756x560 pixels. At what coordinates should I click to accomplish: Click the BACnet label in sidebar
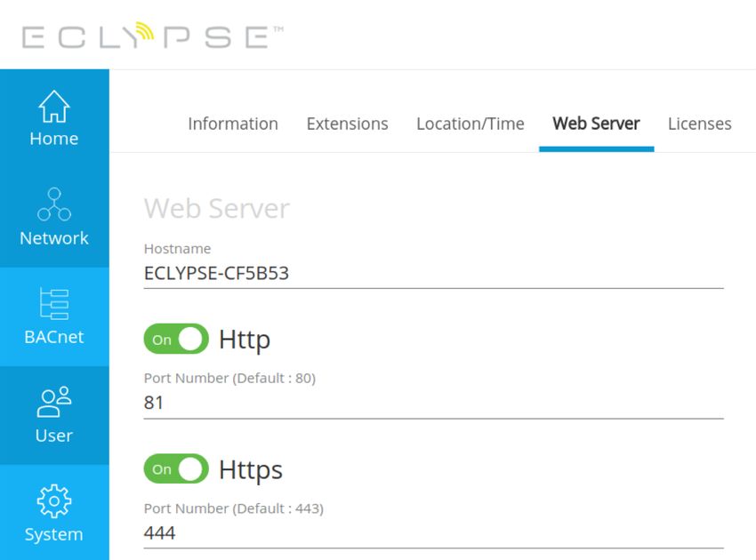click(54, 337)
